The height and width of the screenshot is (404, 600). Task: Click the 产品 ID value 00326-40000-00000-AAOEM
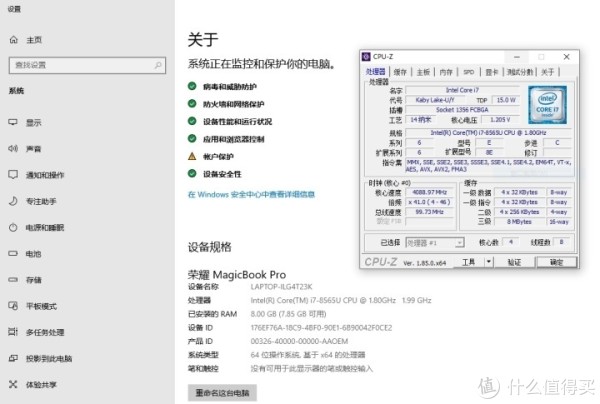click(x=299, y=341)
